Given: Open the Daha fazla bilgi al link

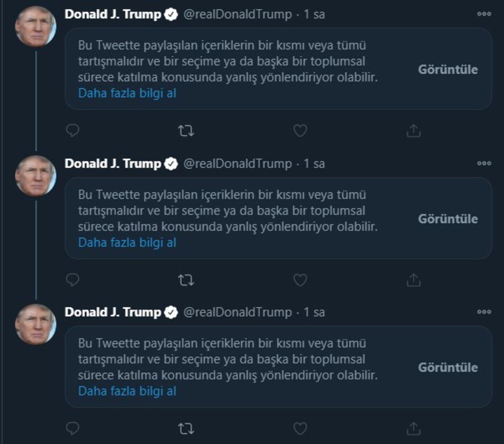Looking at the screenshot, I should point(127,93).
